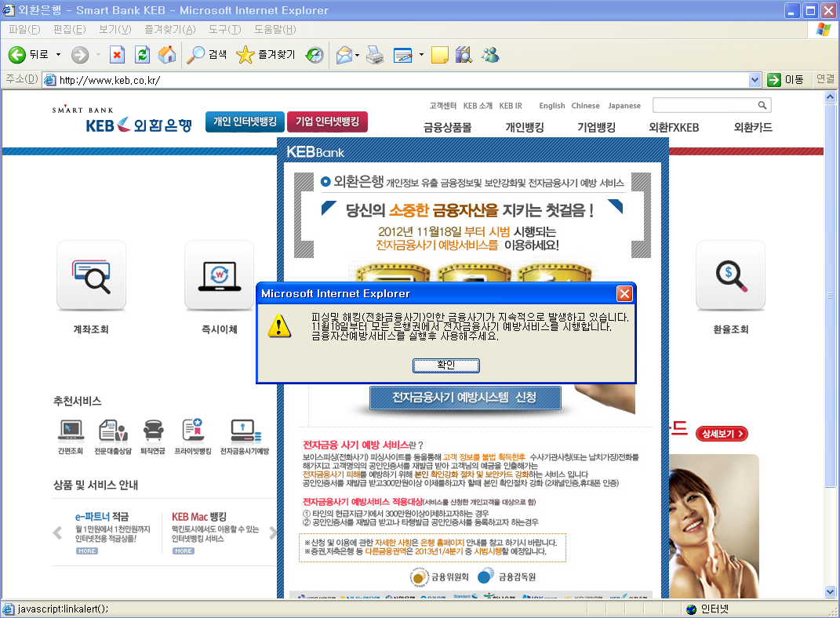The image size is (840, 618).
Task: Open the 파일(F) menu
Action: pyautogui.click(x=24, y=30)
